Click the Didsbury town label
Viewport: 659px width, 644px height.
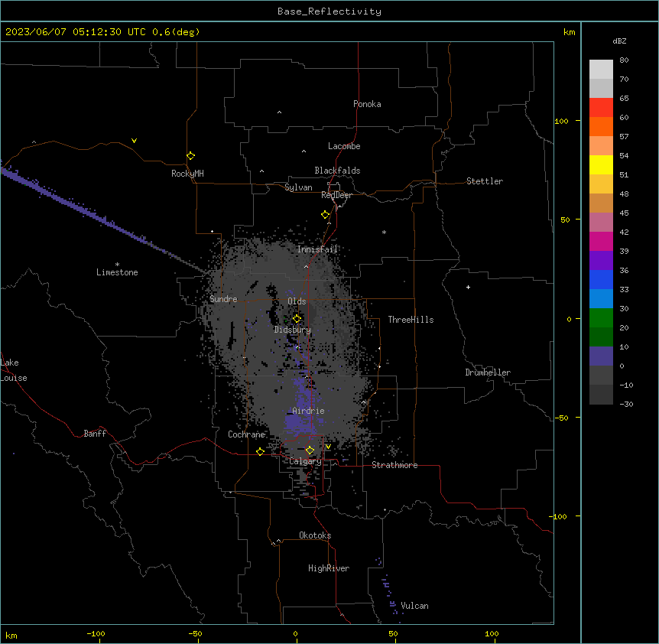(293, 330)
